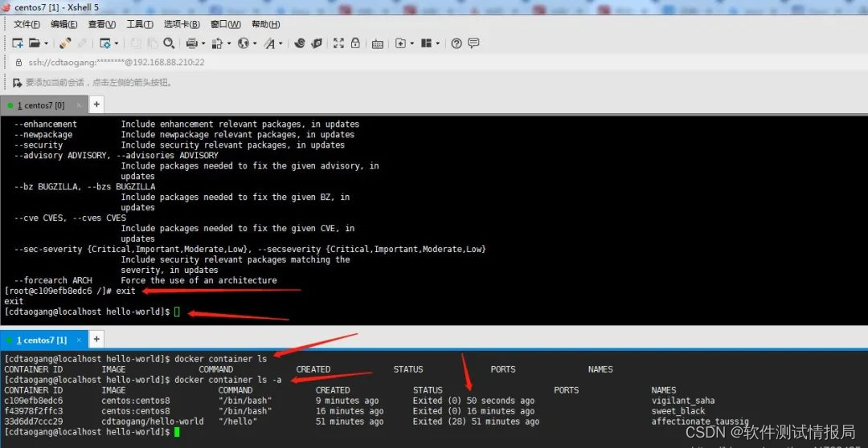Click the feedback speech bubble icon
Image resolution: width=868 pixels, height=448 pixels.
(473, 43)
